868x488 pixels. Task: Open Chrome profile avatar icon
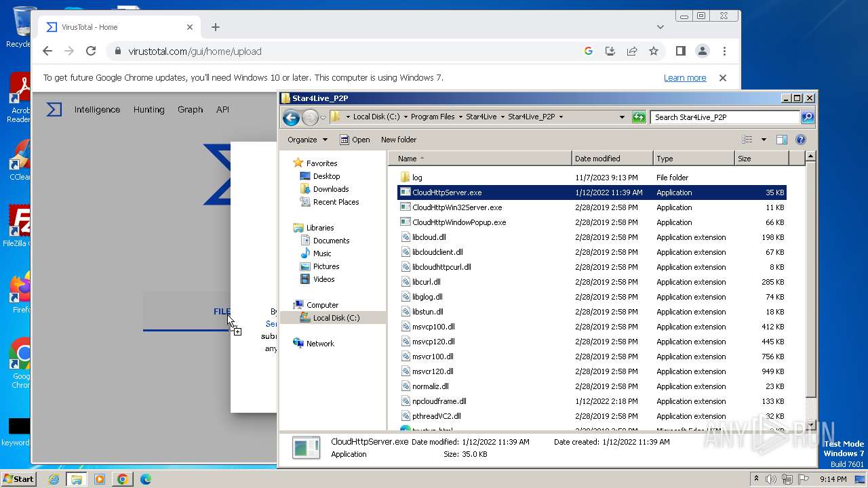point(703,51)
